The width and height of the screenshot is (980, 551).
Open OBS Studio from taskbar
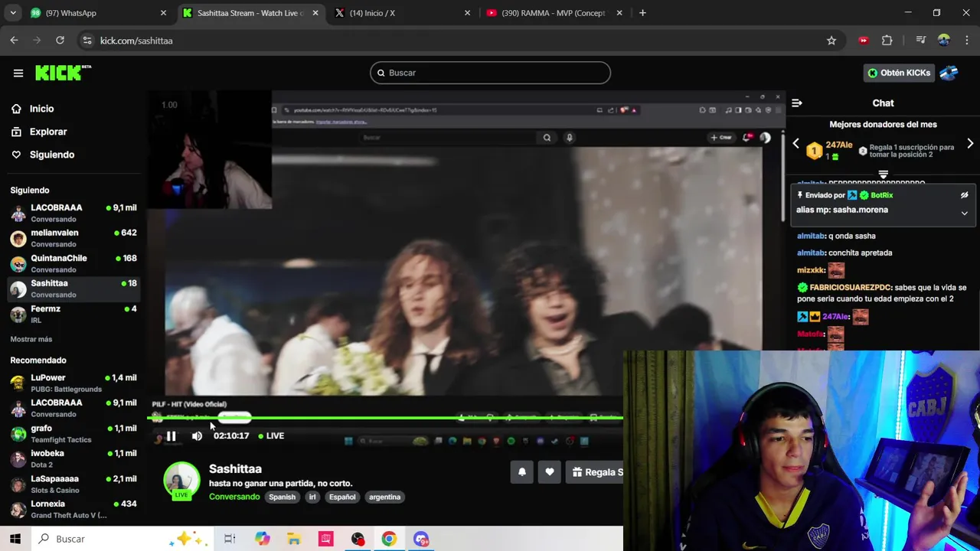click(358, 539)
